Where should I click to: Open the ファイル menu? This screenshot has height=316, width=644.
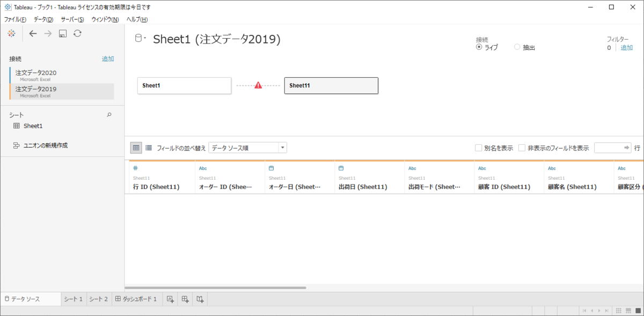pyautogui.click(x=15, y=19)
